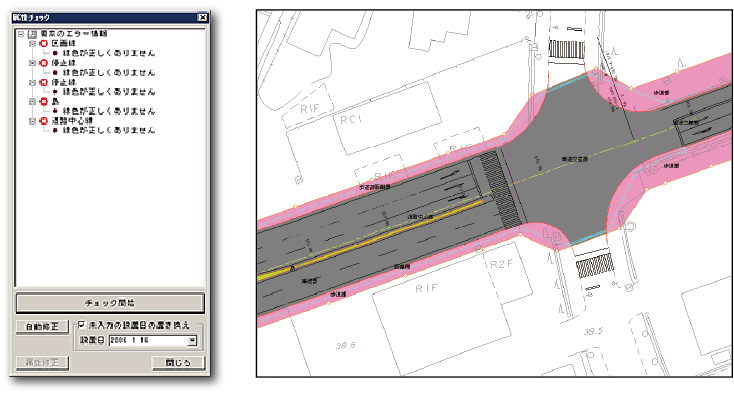Select the 道路中心線 entry in the error tree
This screenshot has width=734, height=395.
coord(72,121)
